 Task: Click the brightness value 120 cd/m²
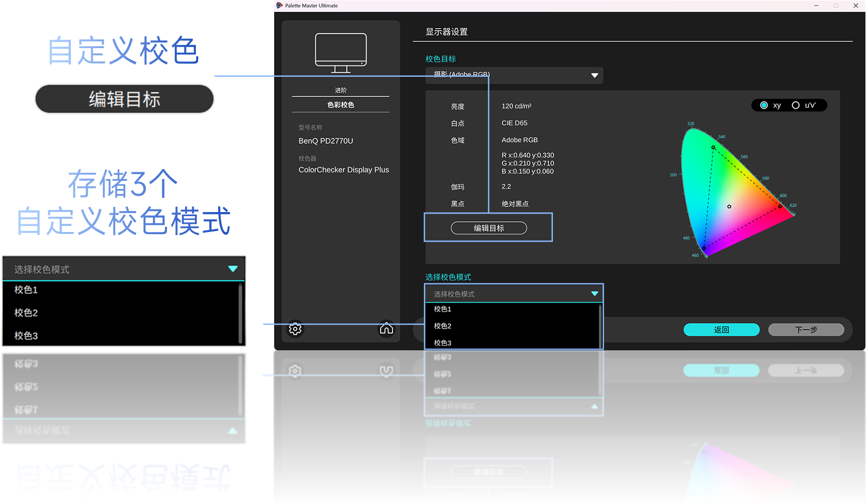coord(517,106)
